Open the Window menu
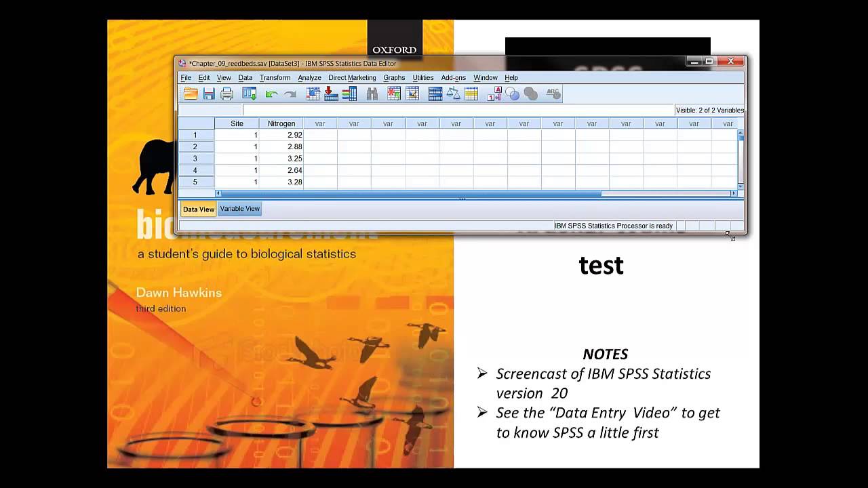This screenshot has width=868, height=488. [486, 78]
